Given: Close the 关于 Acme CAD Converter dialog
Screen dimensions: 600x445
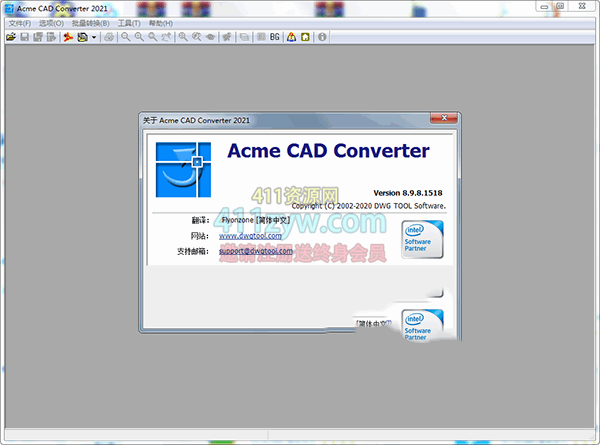Looking at the screenshot, I should click(445, 120).
